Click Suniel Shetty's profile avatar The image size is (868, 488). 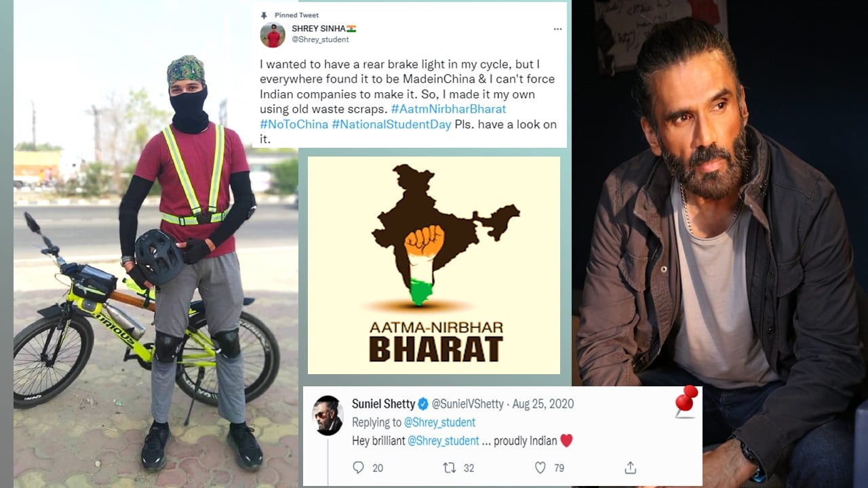pos(327,415)
